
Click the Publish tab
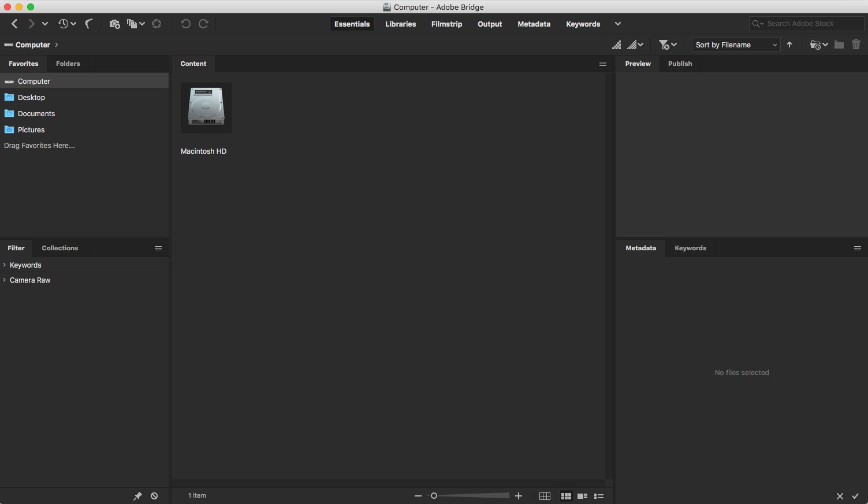click(680, 64)
